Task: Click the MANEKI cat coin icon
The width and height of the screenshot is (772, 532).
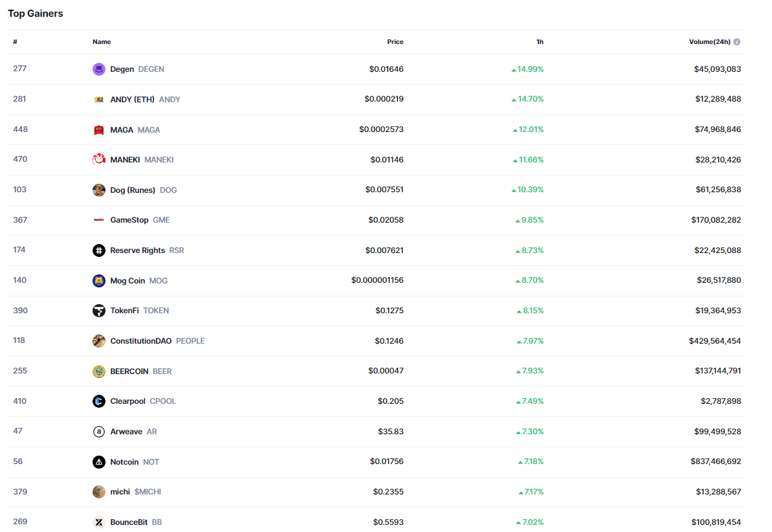Action: [99, 160]
